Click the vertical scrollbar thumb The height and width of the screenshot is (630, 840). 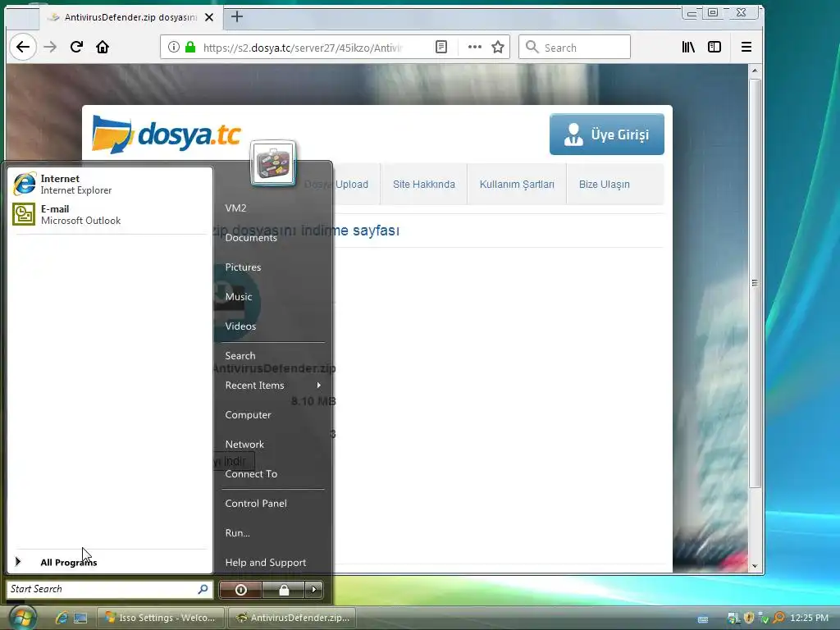coord(755,283)
